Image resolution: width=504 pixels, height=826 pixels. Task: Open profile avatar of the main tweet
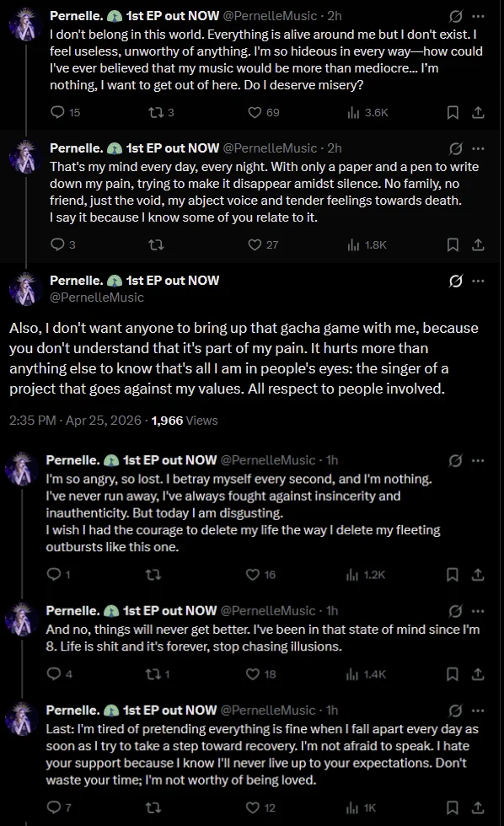24,289
